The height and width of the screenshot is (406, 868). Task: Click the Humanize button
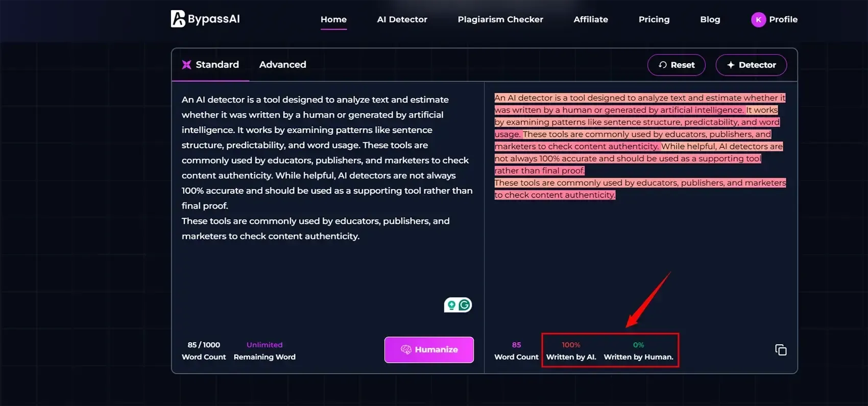[x=429, y=350]
